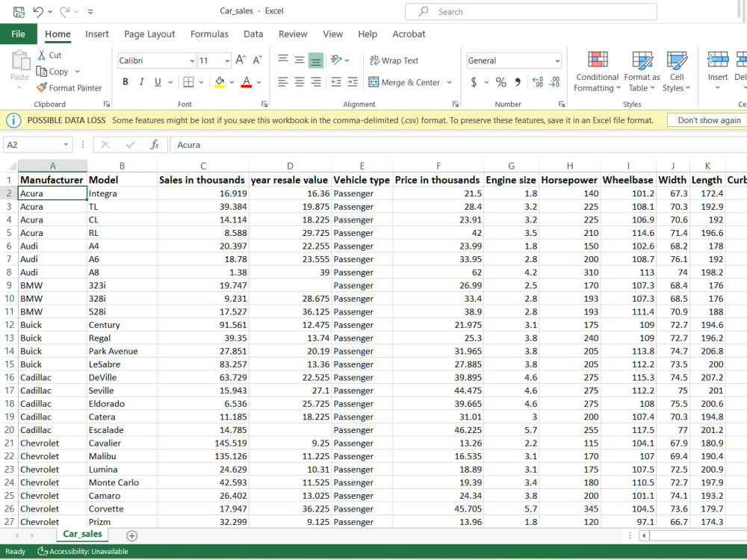Open the Page Layout tab

[x=149, y=34]
